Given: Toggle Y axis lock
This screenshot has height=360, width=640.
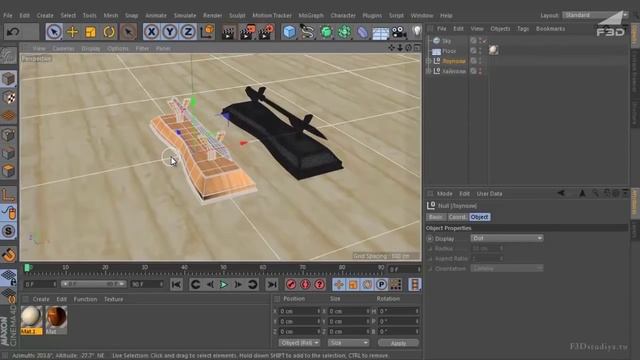Looking at the screenshot, I should click(x=170, y=31).
